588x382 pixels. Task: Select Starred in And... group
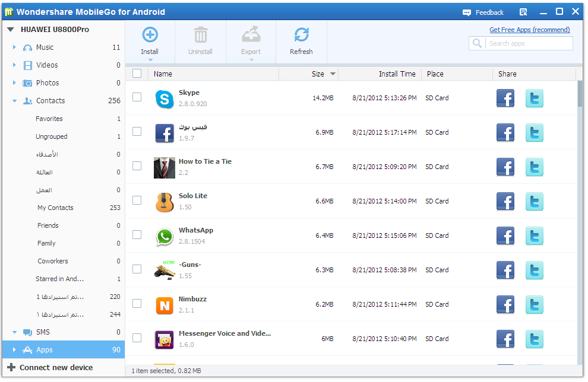tap(59, 279)
